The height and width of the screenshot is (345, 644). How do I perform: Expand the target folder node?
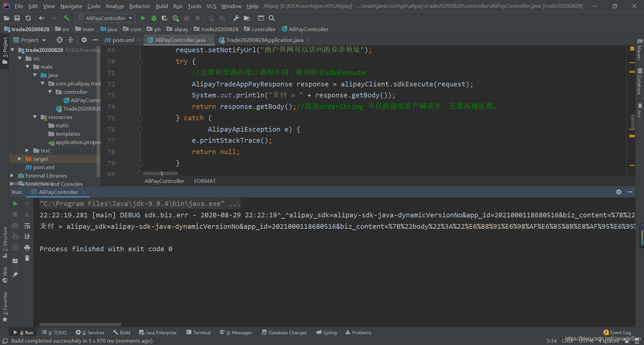coord(20,159)
